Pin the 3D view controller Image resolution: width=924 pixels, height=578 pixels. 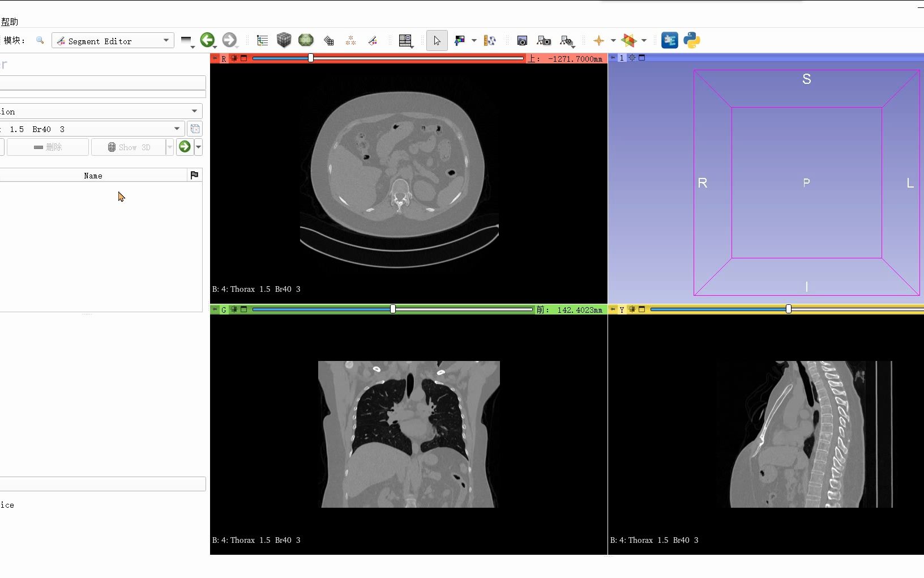tap(613, 58)
